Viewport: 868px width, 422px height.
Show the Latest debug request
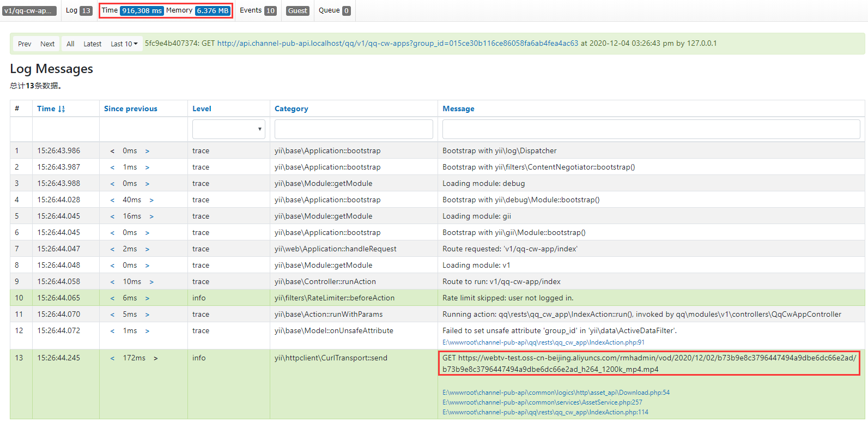(x=92, y=44)
